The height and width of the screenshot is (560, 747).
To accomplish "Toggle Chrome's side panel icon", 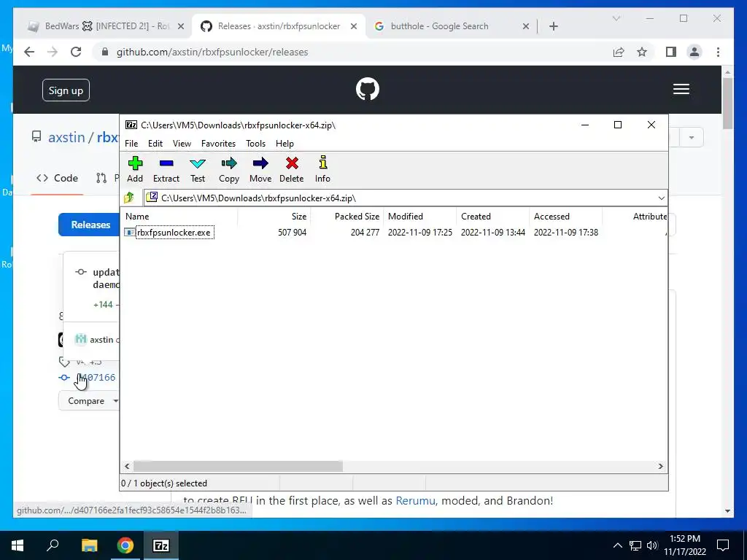I will click(671, 52).
